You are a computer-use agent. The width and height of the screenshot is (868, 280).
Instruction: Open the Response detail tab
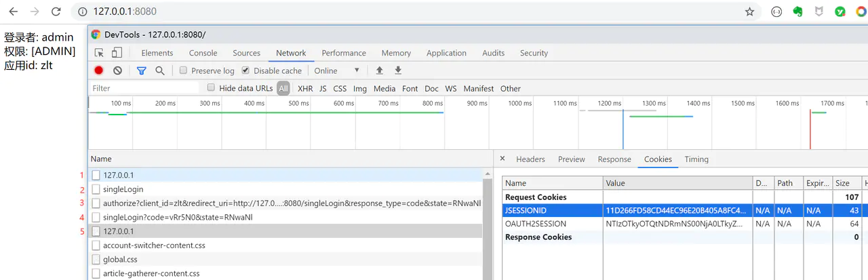click(614, 159)
